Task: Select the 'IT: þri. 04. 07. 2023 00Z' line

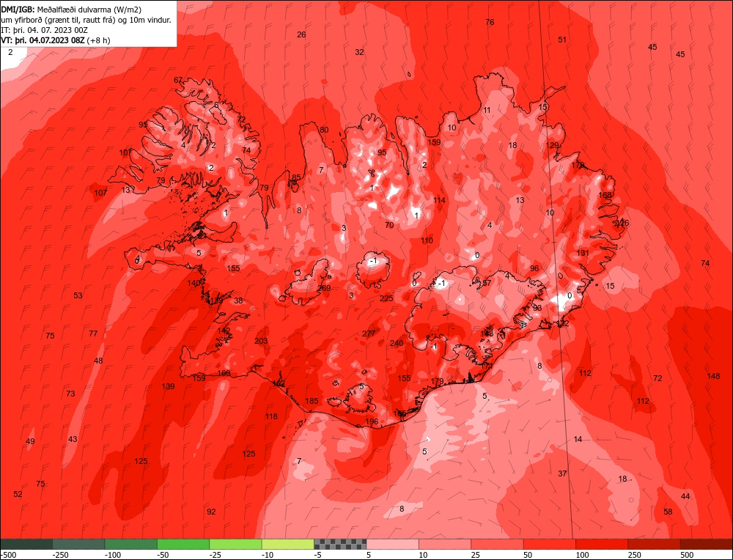Action: (43, 30)
